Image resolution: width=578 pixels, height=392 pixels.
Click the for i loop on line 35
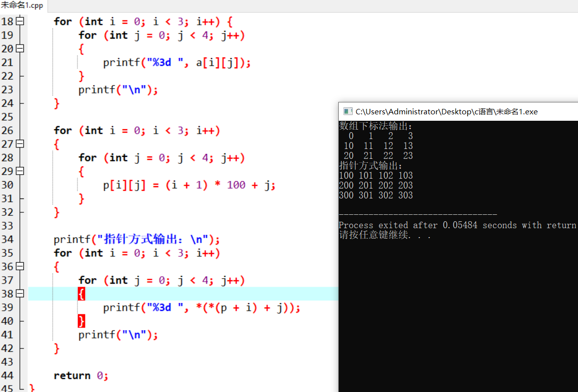tap(137, 253)
